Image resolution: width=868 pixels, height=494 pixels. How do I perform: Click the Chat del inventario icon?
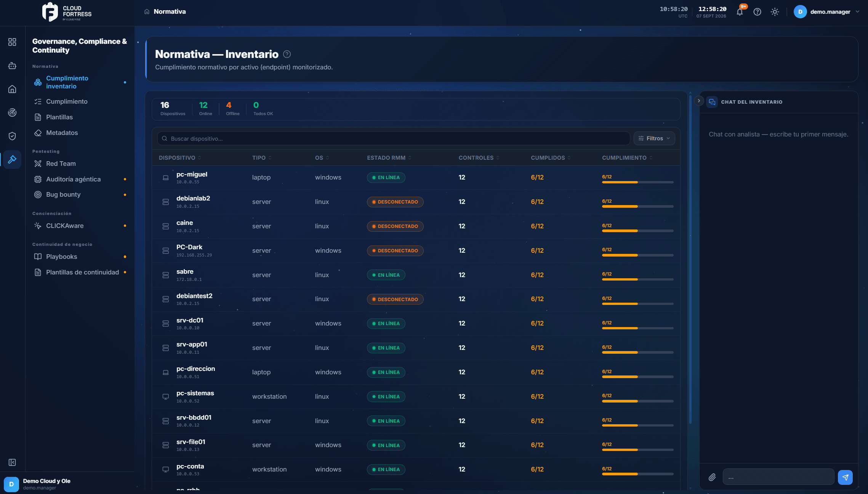[x=712, y=102]
